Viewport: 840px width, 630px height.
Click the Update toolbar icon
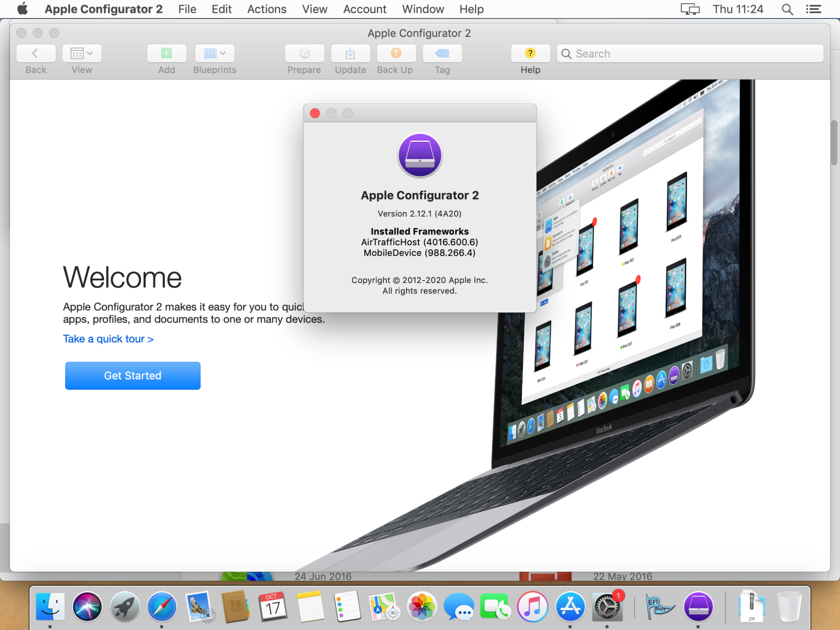(350, 53)
